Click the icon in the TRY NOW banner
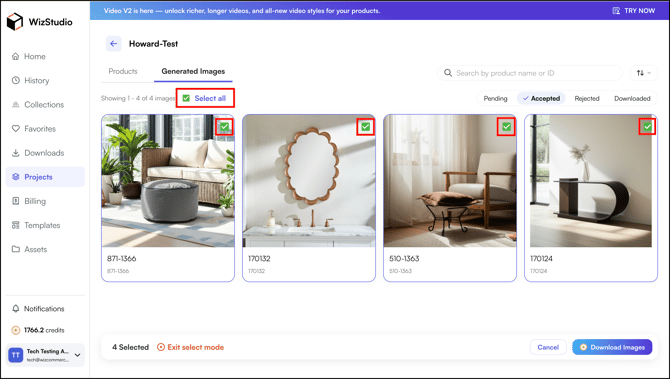The height and width of the screenshot is (379, 670). click(x=616, y=11)
